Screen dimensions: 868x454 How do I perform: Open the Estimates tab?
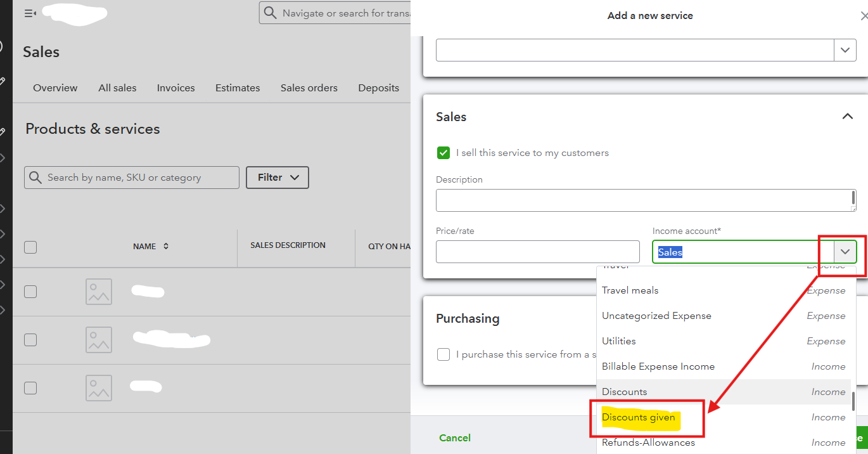[238, 88]
